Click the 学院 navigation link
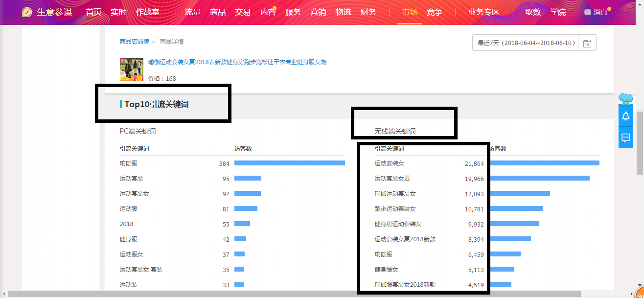 click(x=558, y=12)
